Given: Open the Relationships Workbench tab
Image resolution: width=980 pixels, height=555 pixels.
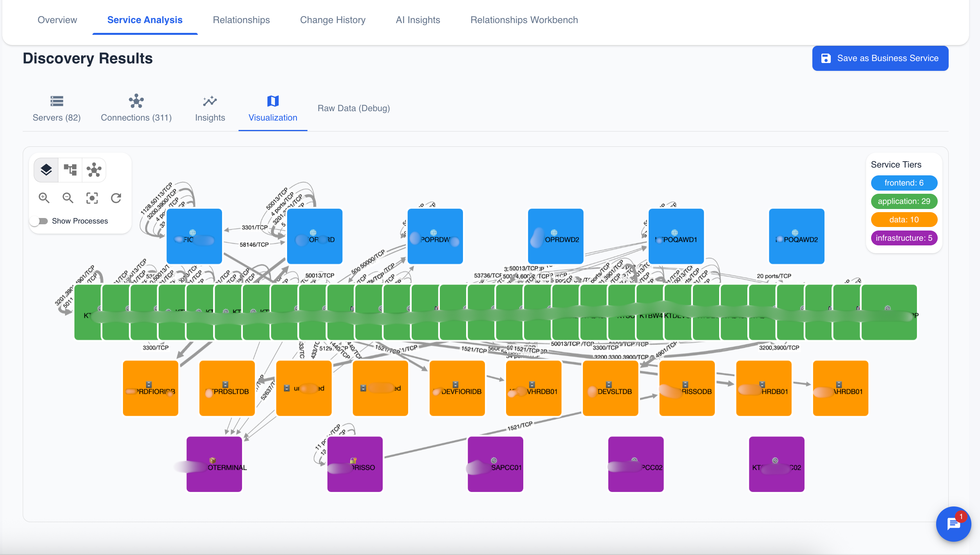Looking at the screenshot, I should coord(524,20).
